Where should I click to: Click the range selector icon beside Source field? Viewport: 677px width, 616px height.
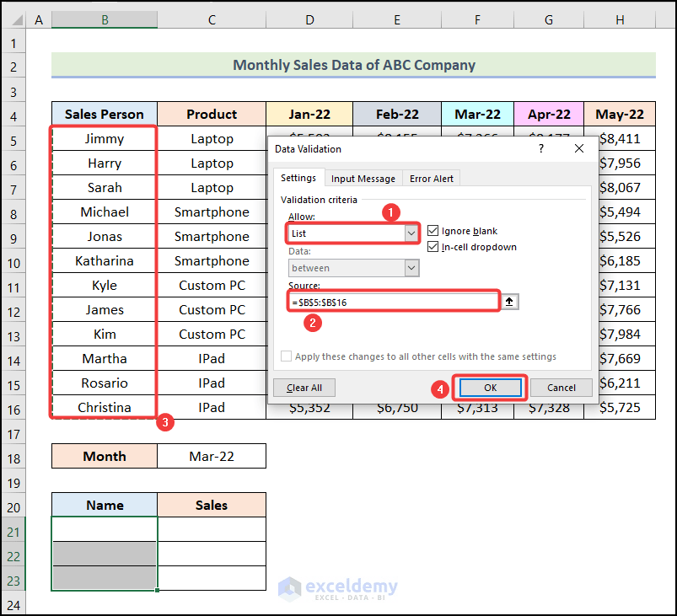pyautogui.click(x=509, y=301)
